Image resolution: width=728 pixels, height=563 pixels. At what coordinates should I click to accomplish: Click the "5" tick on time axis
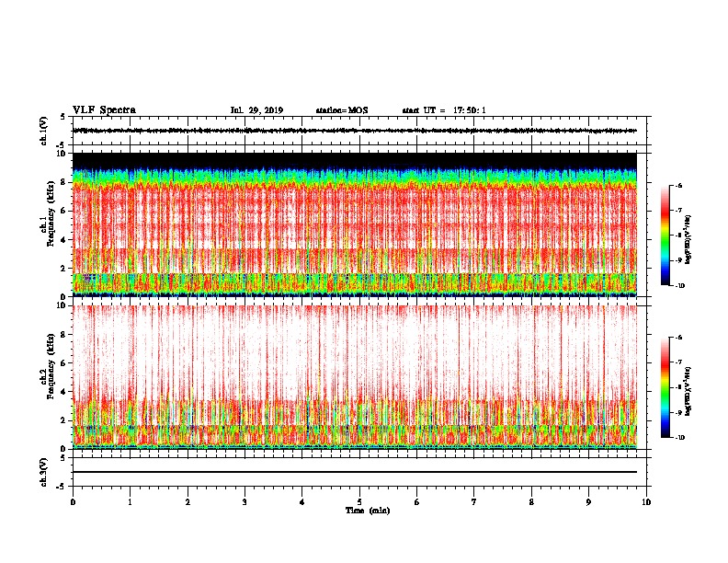point(359,502)
